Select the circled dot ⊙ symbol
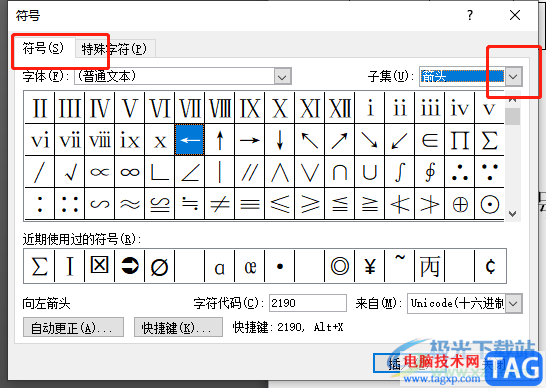Viewport: 546px width, 388px height. click(x=489, y=204)
